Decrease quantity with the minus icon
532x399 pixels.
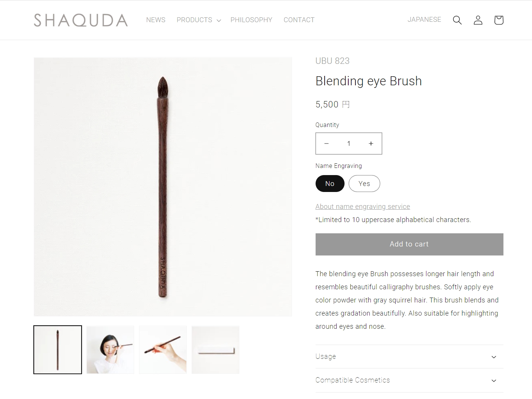[326, 144]
